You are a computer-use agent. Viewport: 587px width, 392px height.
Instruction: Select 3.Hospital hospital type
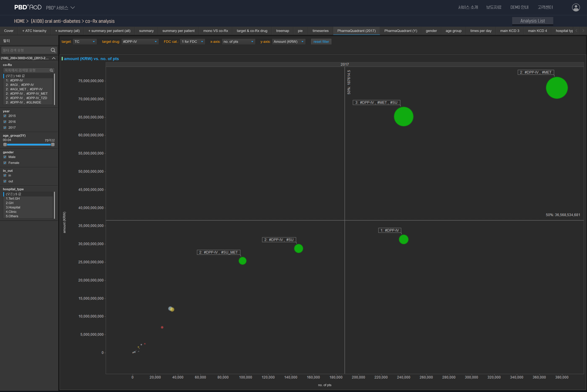point(28,207)
